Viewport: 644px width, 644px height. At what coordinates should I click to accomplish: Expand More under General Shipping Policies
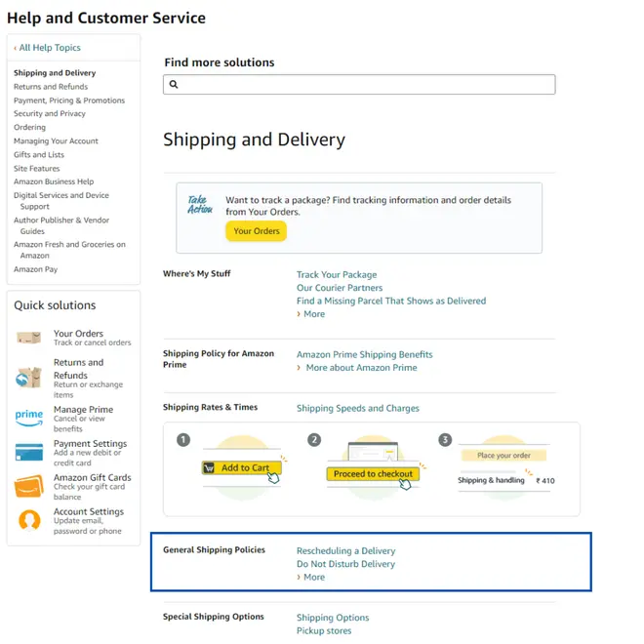point(313,577)
